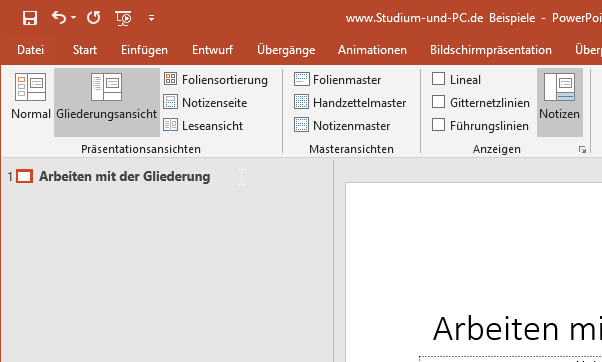Click outline text 'Arbeiten mit der Gliederung'
Viewport: 602px width, 362px height.
click(x=124, y=177)
